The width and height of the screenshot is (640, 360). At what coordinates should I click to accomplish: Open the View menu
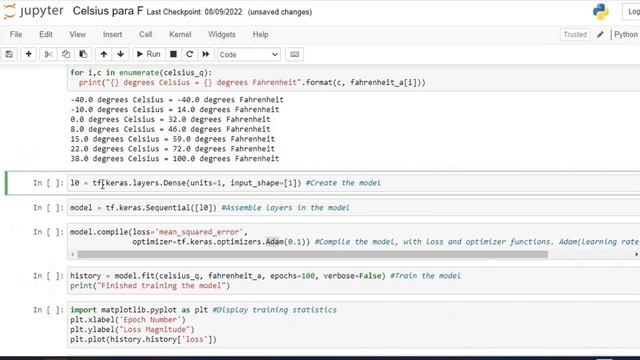coord(78,34)
